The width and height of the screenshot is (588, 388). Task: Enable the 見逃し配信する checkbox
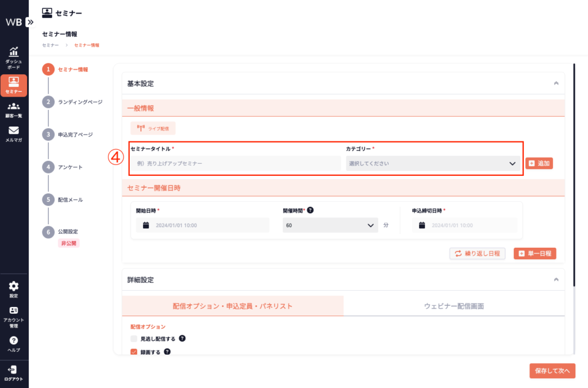134,339
